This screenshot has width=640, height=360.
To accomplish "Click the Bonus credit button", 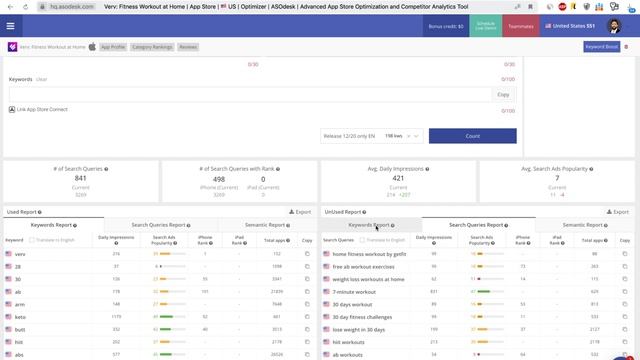I will [446, 26].
